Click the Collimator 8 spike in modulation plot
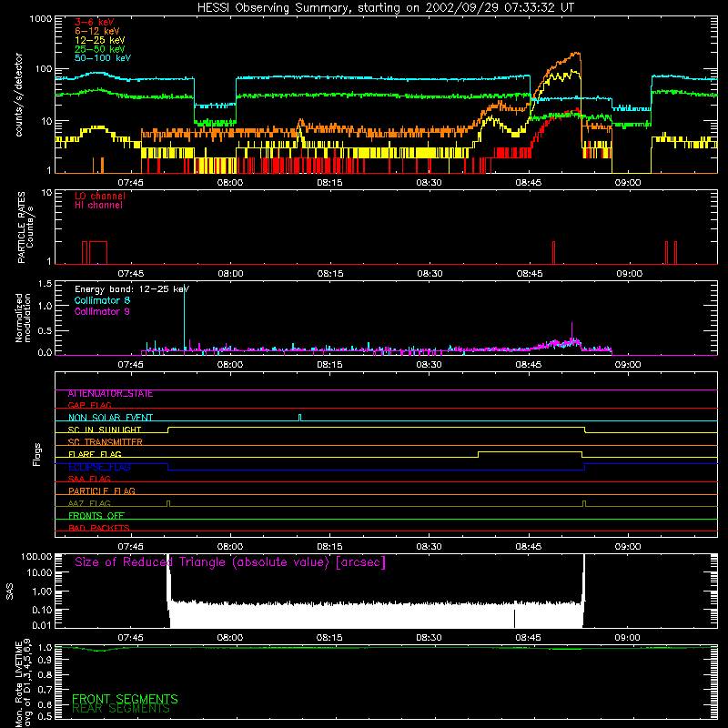Image resolution: width=728 pixels, height=728 pixels. coord(185,319)
